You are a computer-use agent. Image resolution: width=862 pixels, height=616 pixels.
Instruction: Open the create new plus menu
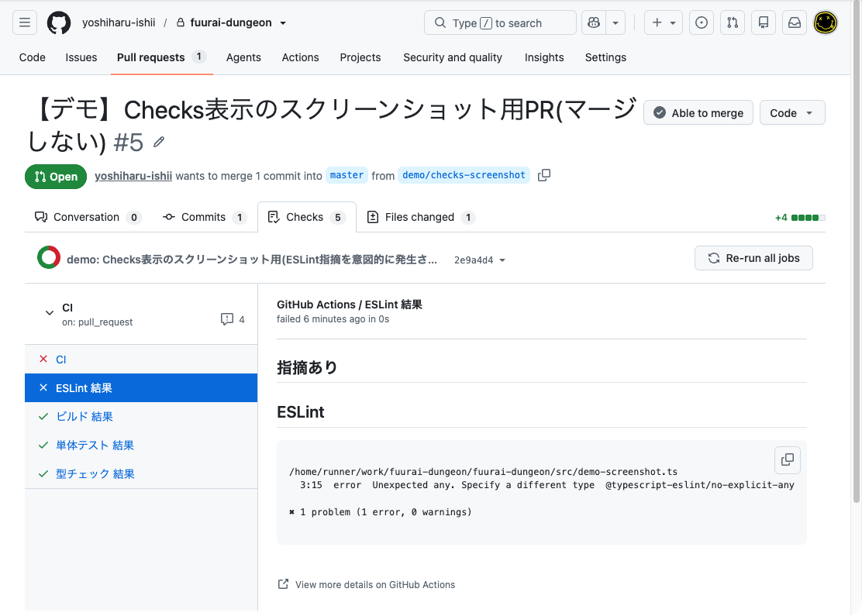click(x=664, y=22)
